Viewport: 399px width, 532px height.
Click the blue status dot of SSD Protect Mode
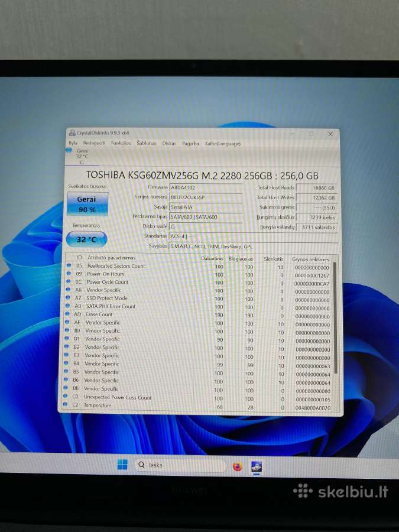[x=68, y=297]
